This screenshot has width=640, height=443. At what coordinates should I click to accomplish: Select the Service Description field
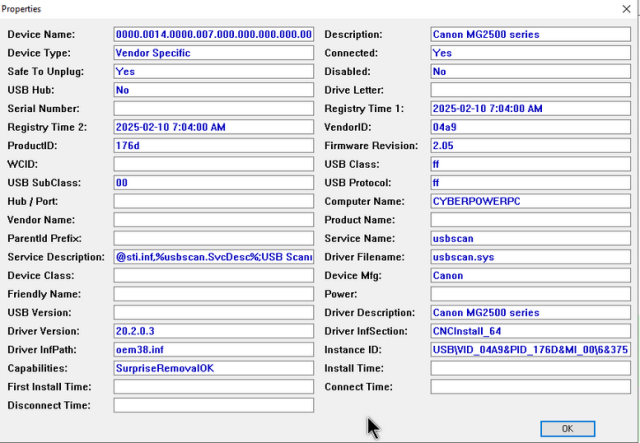(x=213, y=257)
